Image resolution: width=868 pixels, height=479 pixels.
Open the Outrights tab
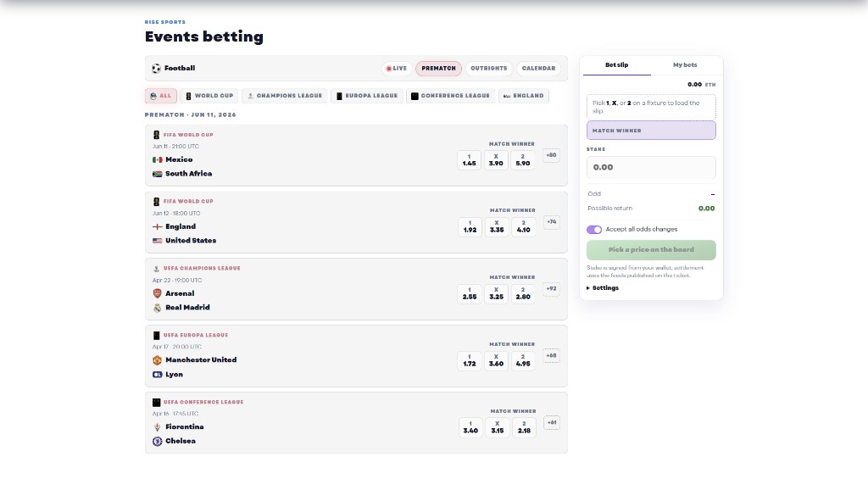[488, 69]
